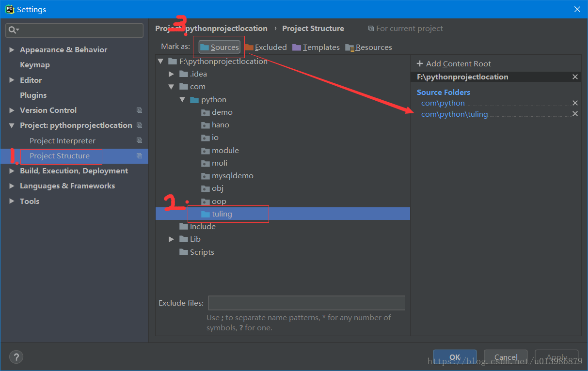Click the Resources folder icon
Viewport: 588px width, 371px height.
point(350,47)
